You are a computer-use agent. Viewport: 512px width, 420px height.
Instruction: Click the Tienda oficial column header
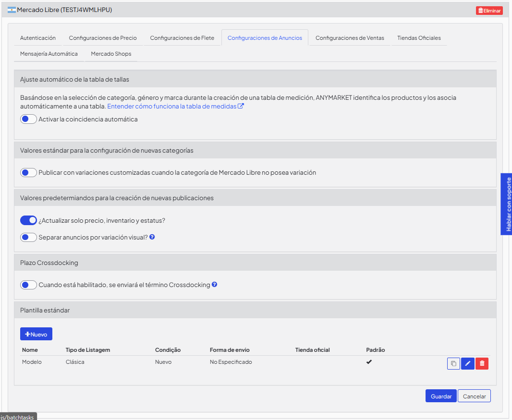pos(313,350)
